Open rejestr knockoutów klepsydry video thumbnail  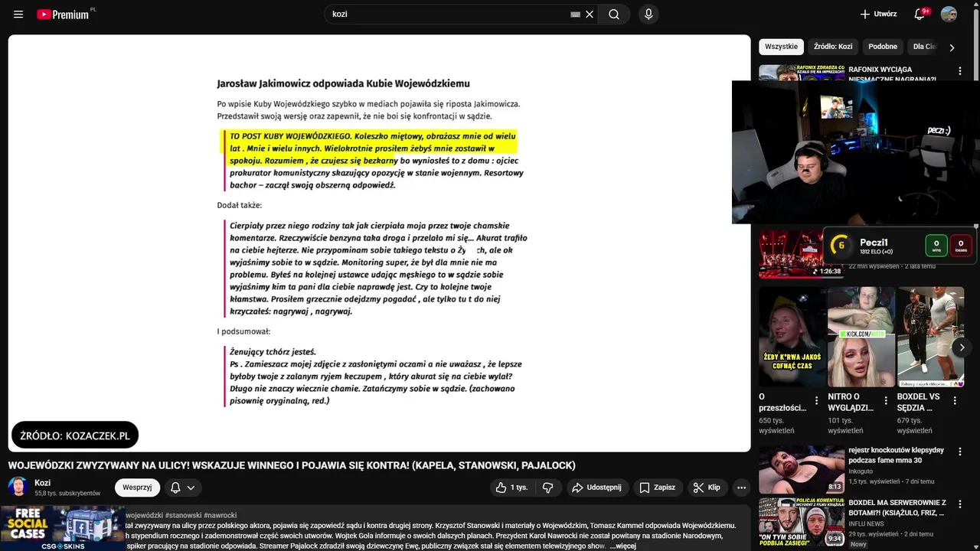click(802, 469)
